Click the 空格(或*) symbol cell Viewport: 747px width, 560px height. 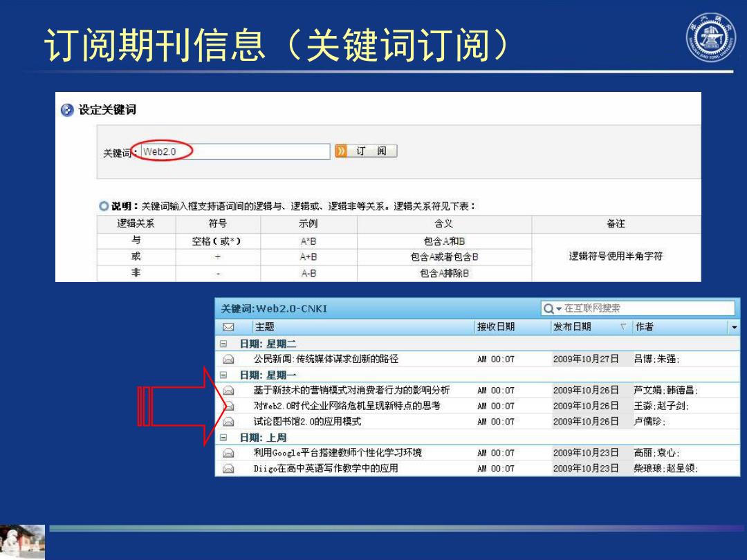216,241
